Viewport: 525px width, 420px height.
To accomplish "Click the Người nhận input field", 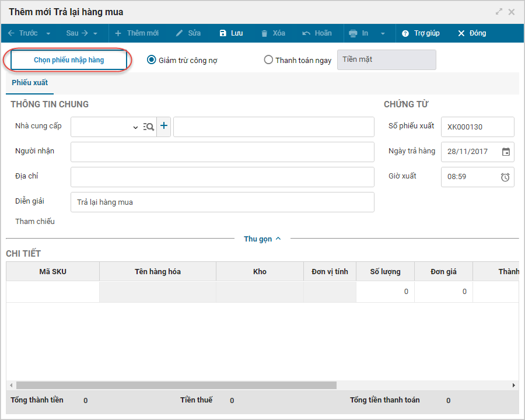I will (x=222, y=152).
